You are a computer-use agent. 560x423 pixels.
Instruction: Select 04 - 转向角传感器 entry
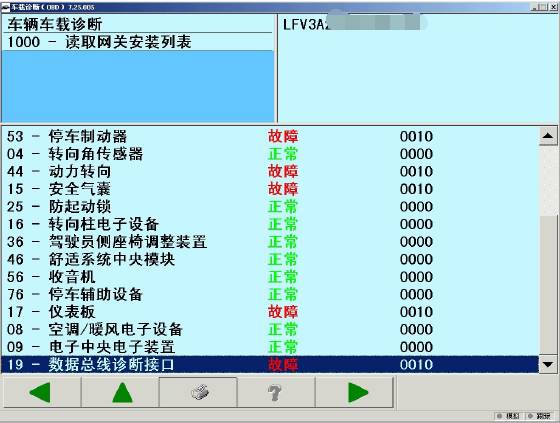click(x=270, y=154)
